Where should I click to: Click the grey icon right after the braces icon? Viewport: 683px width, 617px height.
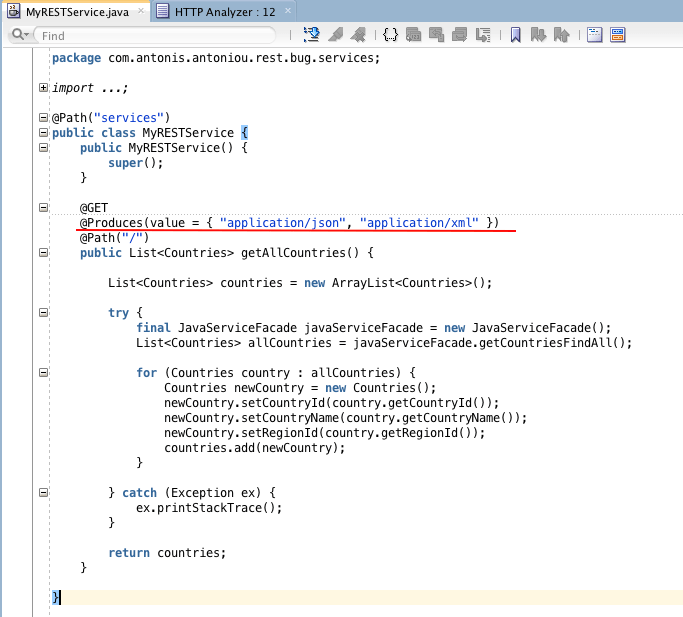coord(413,34)
